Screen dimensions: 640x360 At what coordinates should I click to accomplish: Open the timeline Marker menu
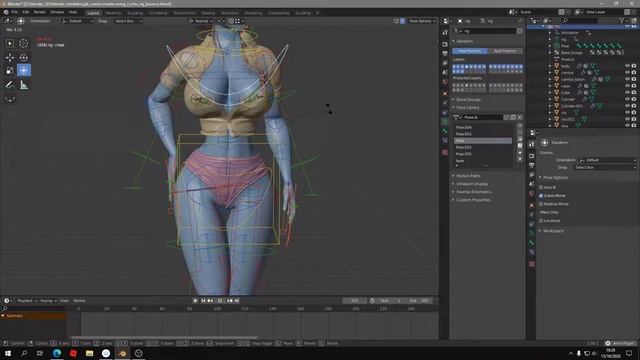point(80,301)
